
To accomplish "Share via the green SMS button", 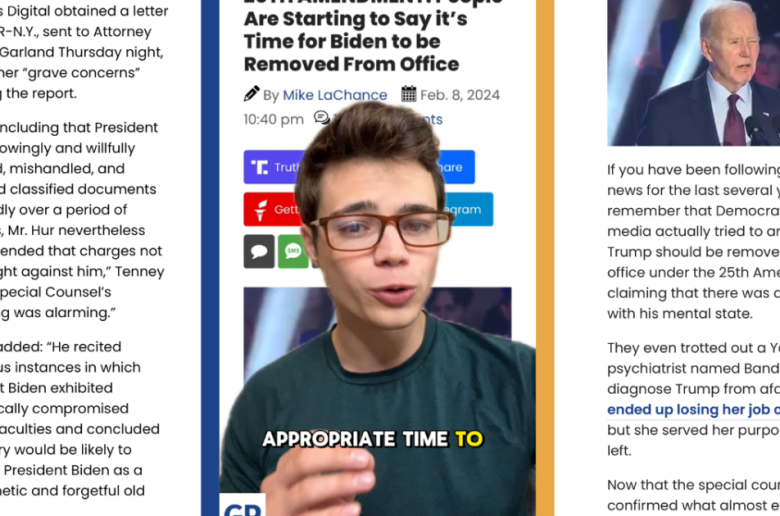I will pyautogui.click(x=293, y=251).
